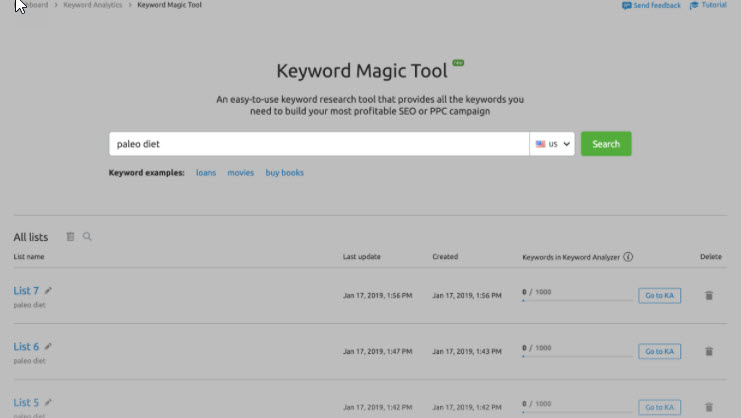Try the loans keyword example

coord(206,173)
